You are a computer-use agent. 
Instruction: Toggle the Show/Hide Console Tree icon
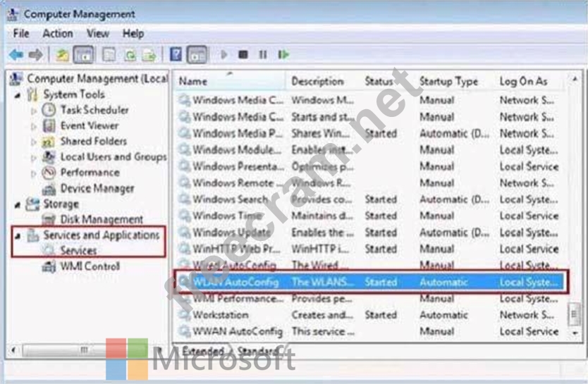pyautogui.click(x=83, y=55)
